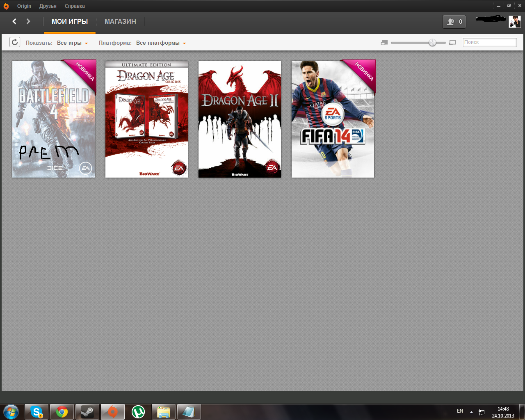Select the FIFA 14 game cover
The height and width of the screenshot is (420, 525).
click(333, 119)
